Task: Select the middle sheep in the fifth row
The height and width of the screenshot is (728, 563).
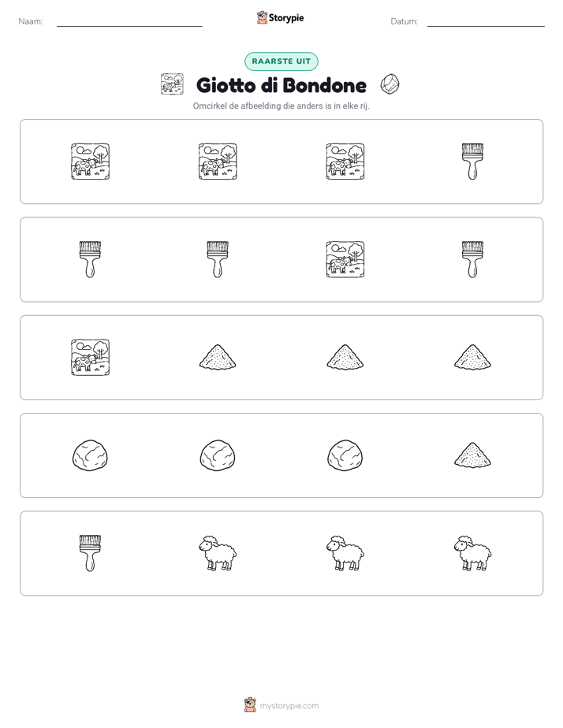Action: click(345, 553)
